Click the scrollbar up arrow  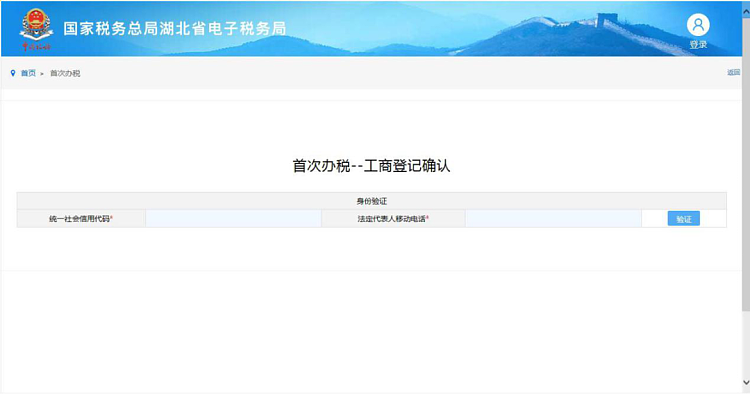tap(746, 10)
